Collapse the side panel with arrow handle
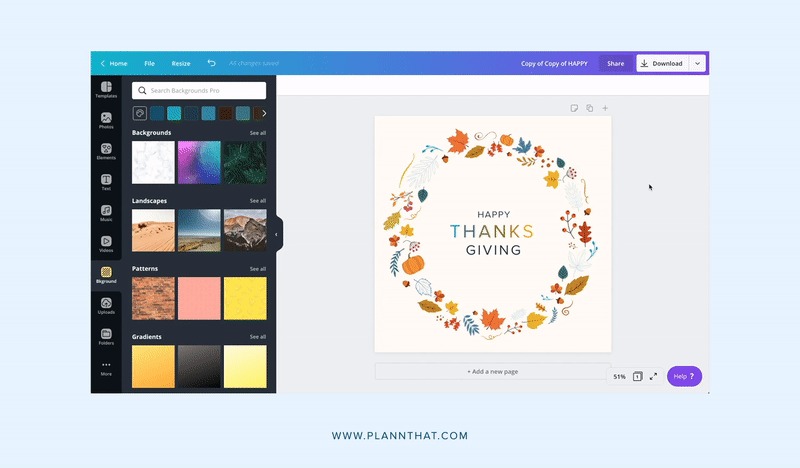The height and width of the screenshot is (468, 800). [276, 234]
